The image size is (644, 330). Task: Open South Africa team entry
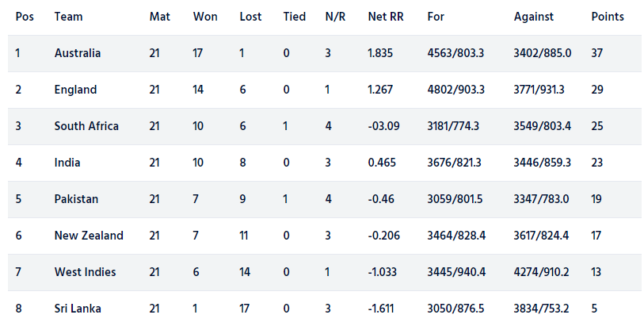tap(86, 126)
